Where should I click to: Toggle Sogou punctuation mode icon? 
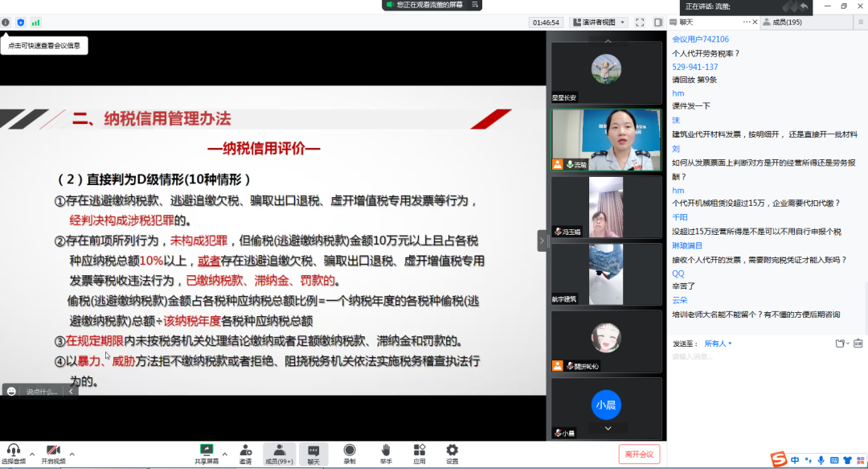coord(809,460)
